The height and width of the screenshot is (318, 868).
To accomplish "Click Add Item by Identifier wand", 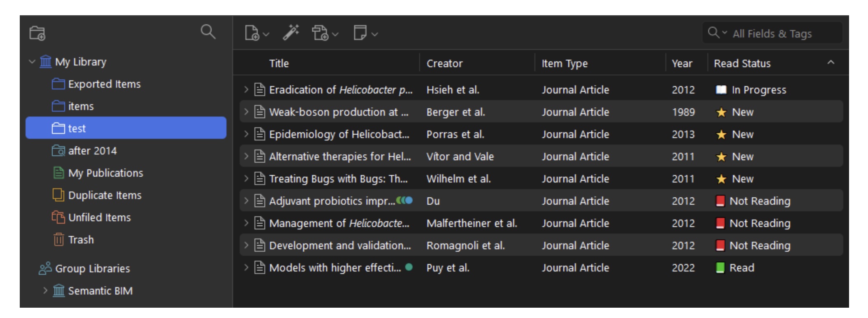I will [291, 33].
